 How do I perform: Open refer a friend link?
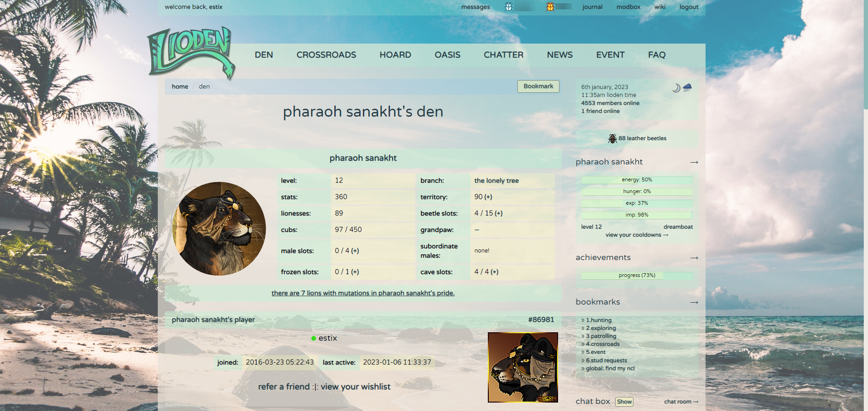[284, 387]
